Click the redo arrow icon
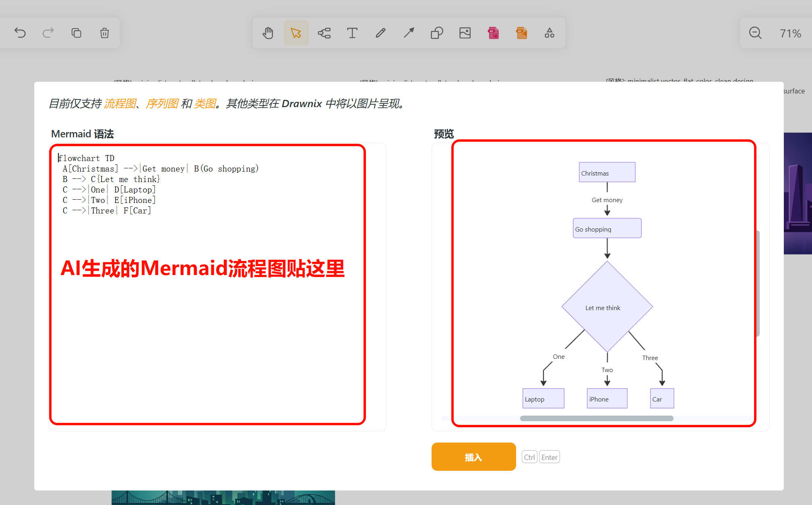The image size is (812, 505). pyautogui.click(x=48, y=33)
